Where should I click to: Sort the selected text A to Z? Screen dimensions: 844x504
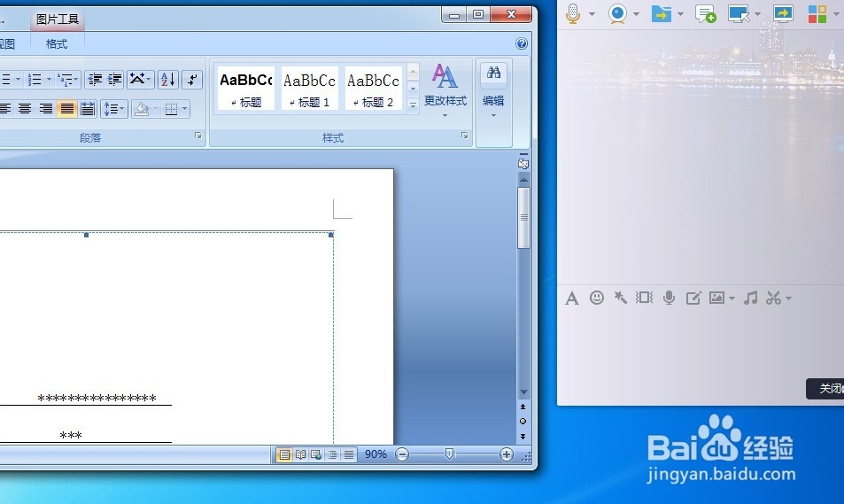(168, 80)
